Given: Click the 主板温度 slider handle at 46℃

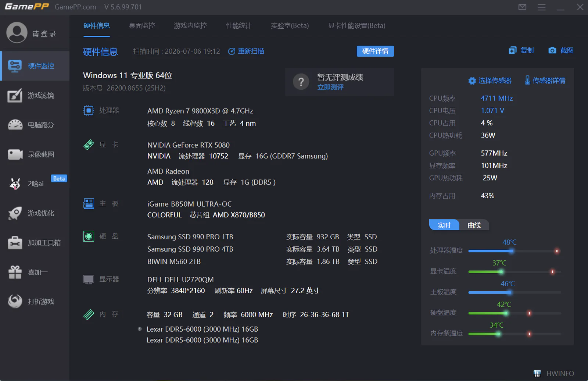Looking at the screenshot, I should (x=509, y=292).
